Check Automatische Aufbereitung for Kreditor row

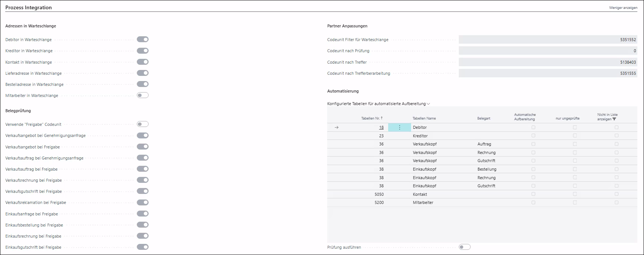533,136
